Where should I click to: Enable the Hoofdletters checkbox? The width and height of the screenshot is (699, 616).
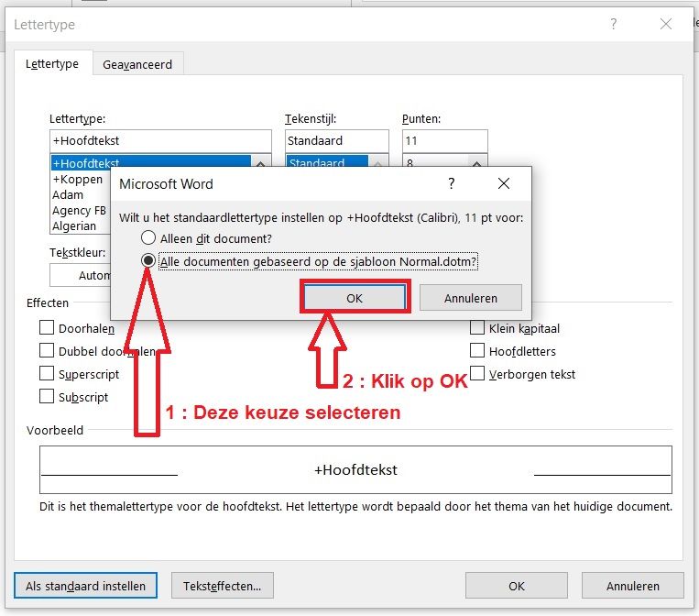point(477,350)
